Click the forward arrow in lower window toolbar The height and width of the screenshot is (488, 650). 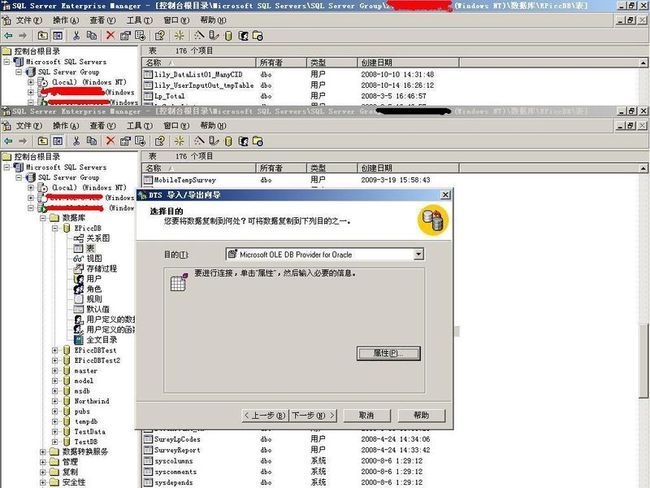(x=23, y=141)
